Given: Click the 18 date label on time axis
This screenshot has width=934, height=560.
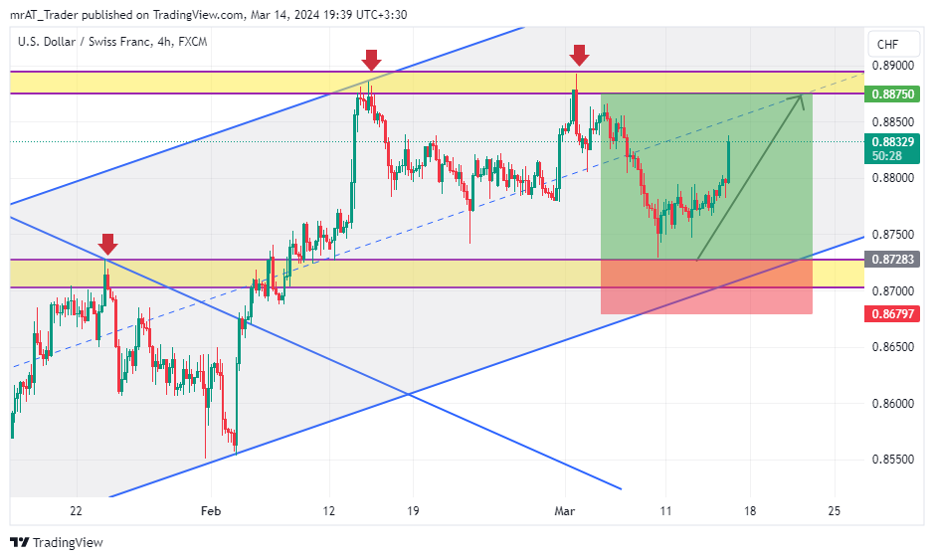Looking at the screenshot, I should tap(750, 511).
